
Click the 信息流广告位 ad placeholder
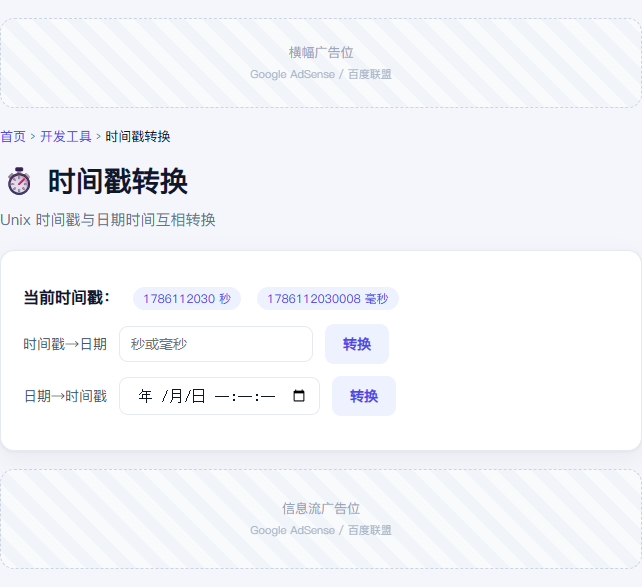point(321,519)
